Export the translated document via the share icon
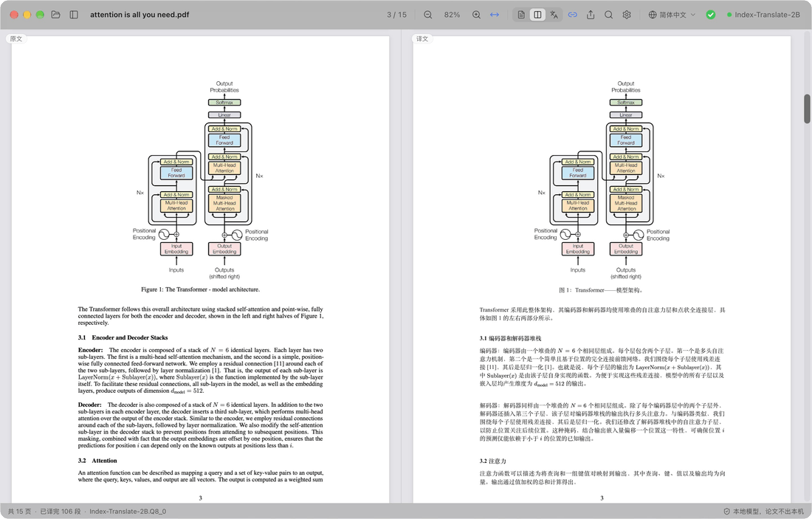The width and height of the screenshot is (812, 519). [591, 15]
